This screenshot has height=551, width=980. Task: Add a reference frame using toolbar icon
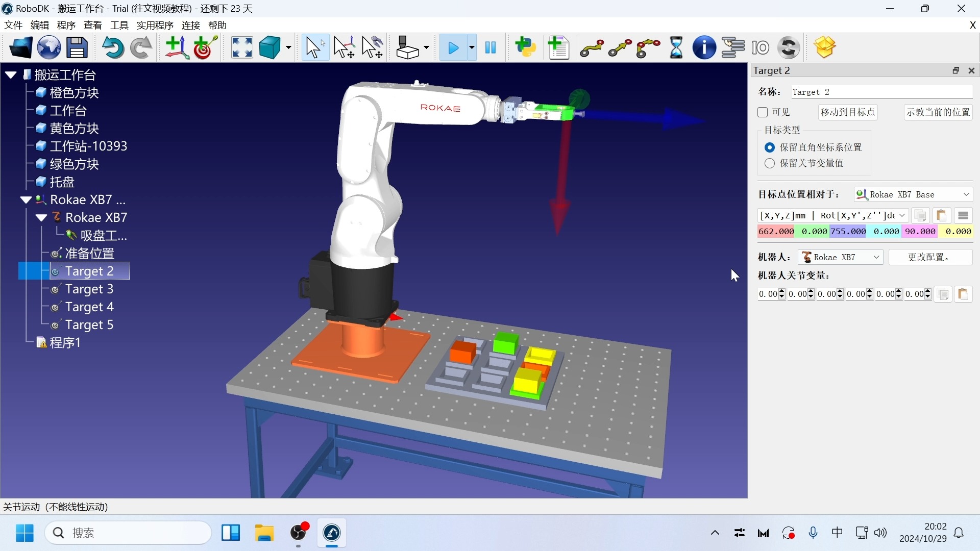[x=177, y=48]
